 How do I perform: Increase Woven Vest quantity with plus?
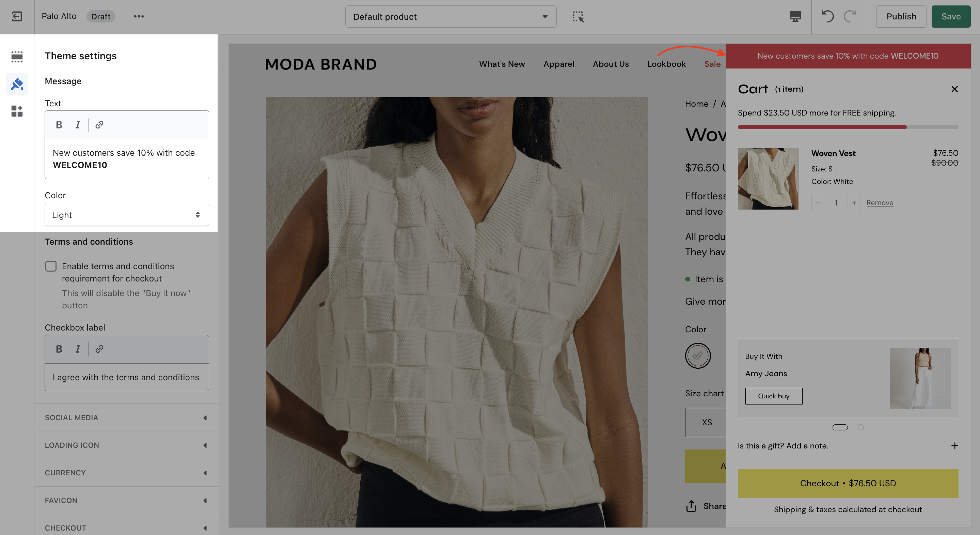[854, 203]
